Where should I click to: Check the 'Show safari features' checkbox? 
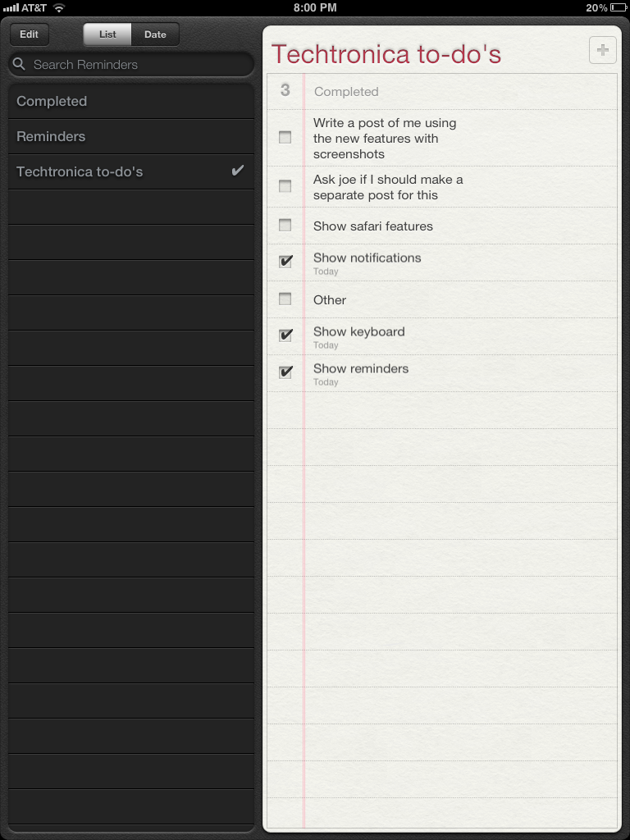click(285, 226)
